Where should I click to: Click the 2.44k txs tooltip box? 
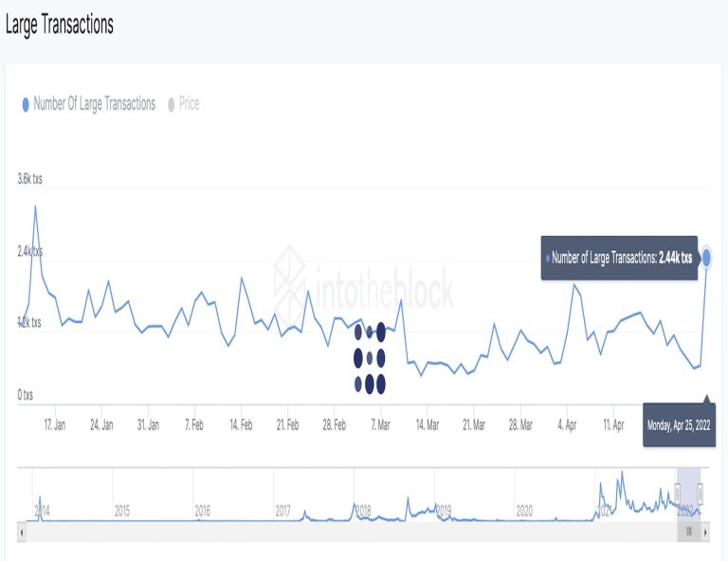[620, 258]
